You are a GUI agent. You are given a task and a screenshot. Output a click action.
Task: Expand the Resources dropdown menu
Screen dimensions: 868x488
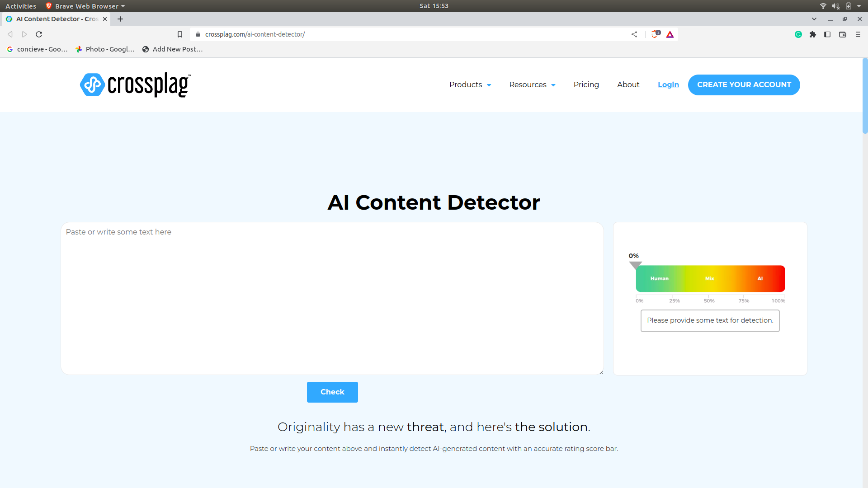(x=531, y=84)
